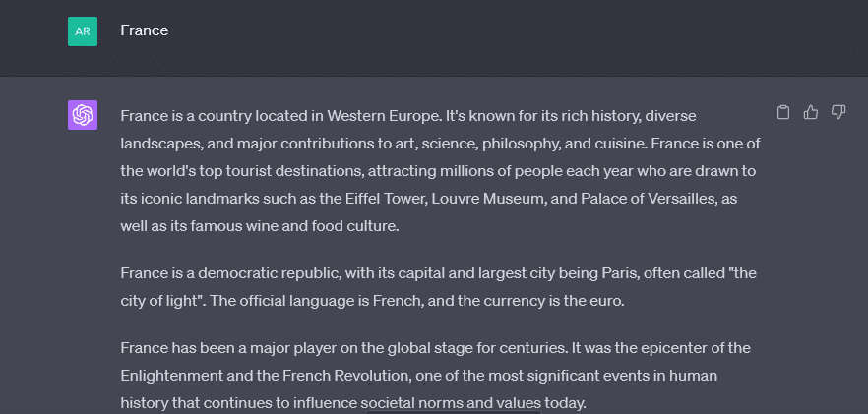The image size is (868, 414).
Task: Give the response a thumbs up
Action: click(x=811, y=112)
